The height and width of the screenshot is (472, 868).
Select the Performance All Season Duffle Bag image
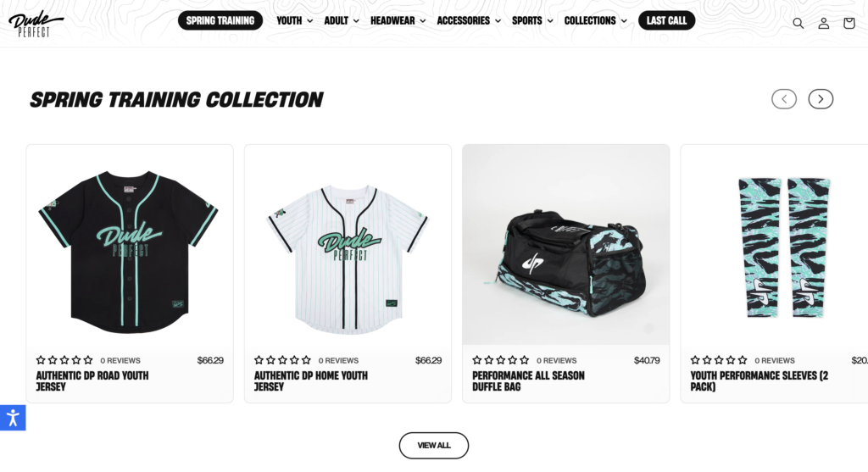pyautogui.click(x=565, y=245)
